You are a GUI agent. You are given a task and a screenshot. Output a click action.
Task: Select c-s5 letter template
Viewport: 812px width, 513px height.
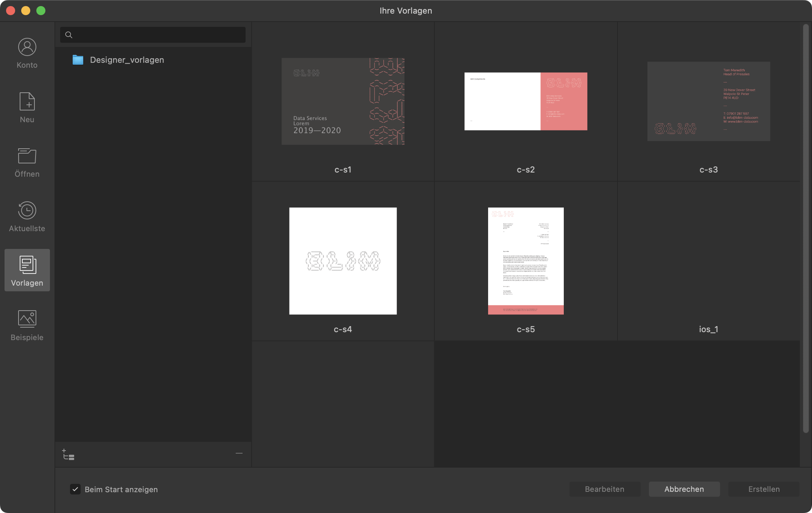525,261
